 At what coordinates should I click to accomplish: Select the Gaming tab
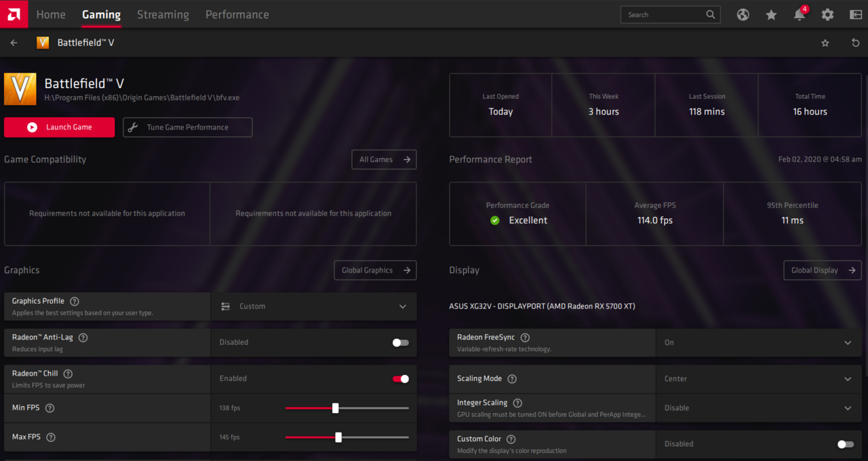(101, 14)
